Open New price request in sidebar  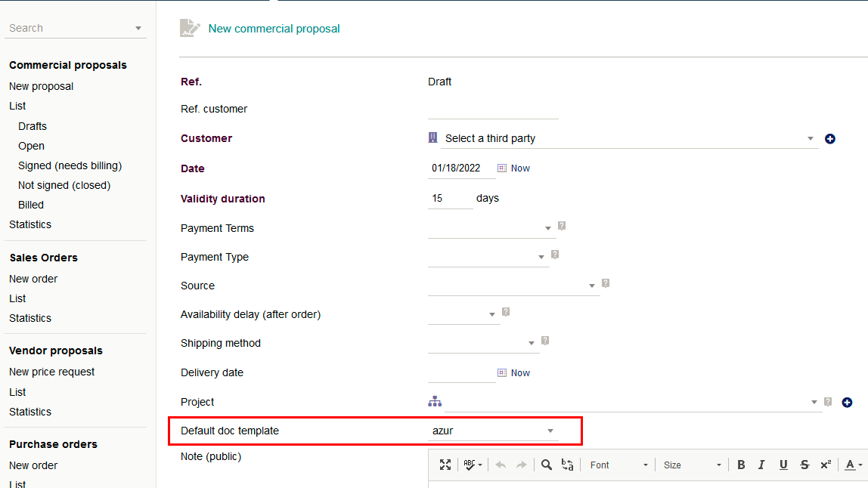[51, 372]
